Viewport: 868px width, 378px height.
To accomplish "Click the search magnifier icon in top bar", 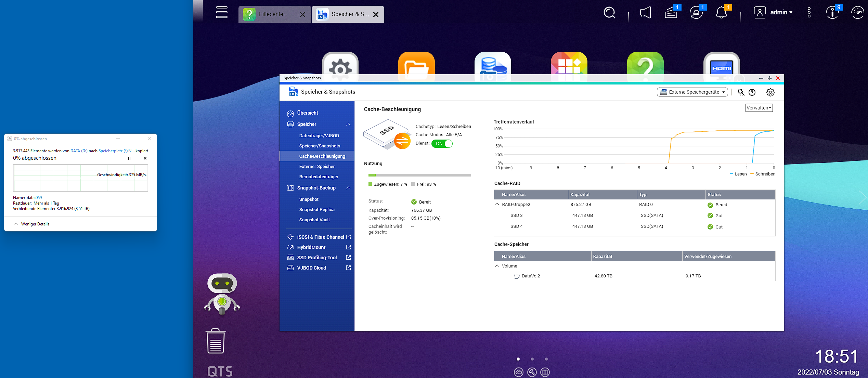I will pos(609,13).
